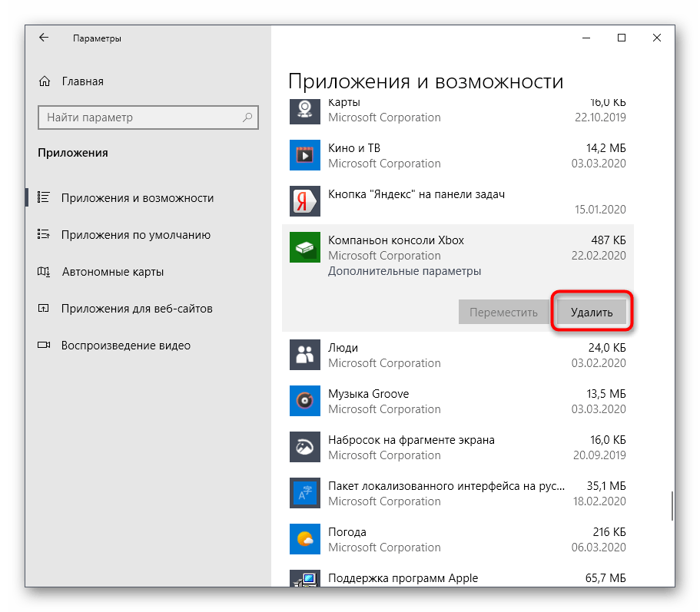Select the Люди app icon

[x=304, y=355]
